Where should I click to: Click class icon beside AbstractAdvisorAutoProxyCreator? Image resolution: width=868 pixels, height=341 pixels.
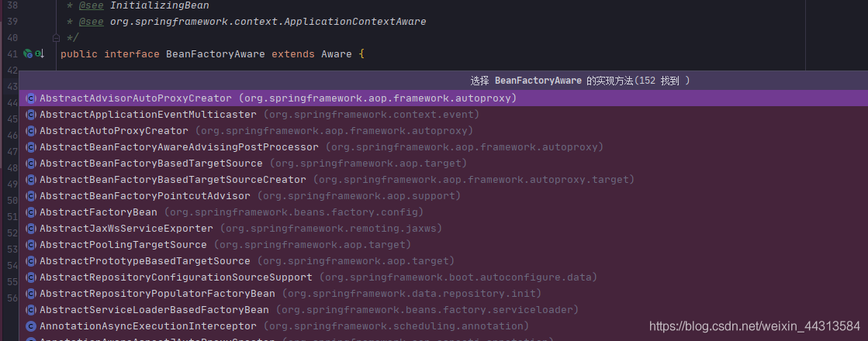pyautogui.click(x=30, y=98)
